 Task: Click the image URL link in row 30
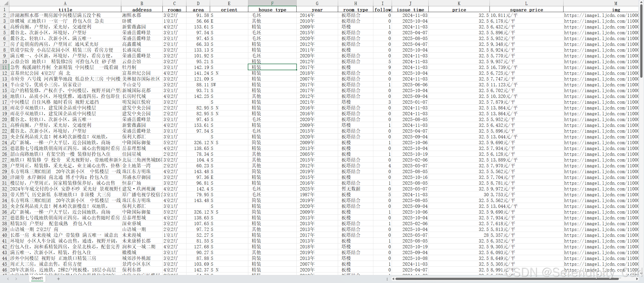[601, 177]
